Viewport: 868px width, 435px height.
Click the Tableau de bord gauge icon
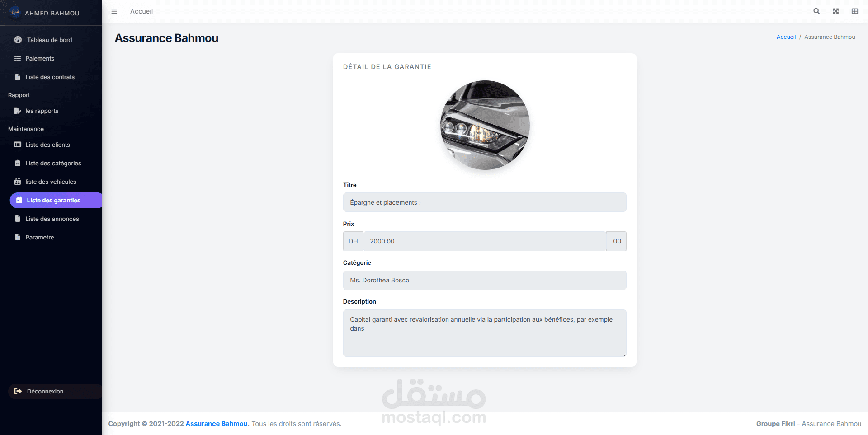18,40
